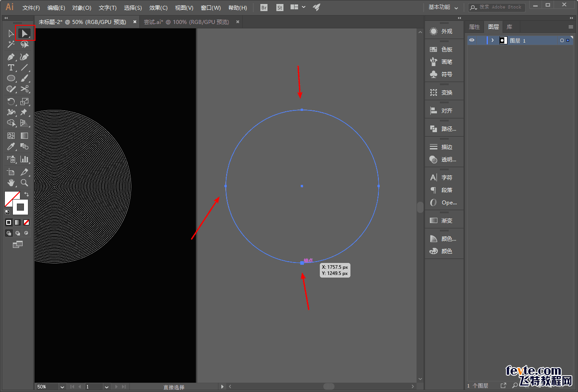Choose the Magic Wand tool
The width and height of the screenshot is (578, 392).
pos(11,44)
